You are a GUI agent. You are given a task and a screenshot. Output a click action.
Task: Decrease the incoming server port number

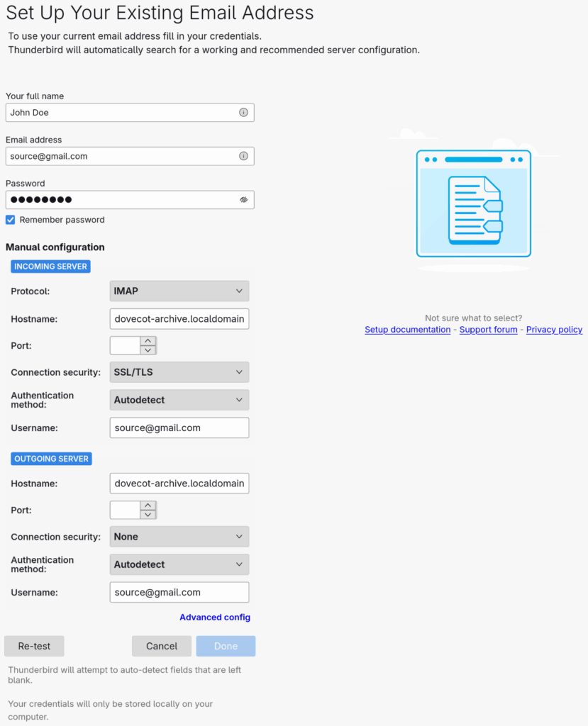tap(148, 350)
